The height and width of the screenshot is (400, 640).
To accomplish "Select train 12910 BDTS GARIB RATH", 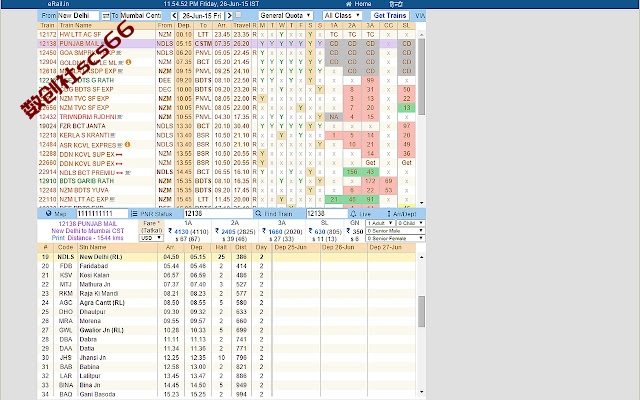I will coord(227,181).
